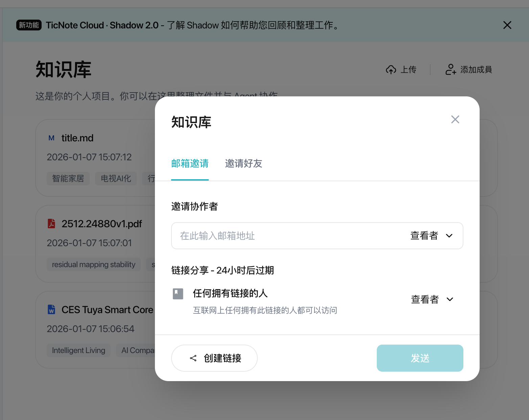The height and width of the screenshot is (420, 529).
Task: Click the Word icon beside CES Tuya Smart Core
Action: (51, 309)
